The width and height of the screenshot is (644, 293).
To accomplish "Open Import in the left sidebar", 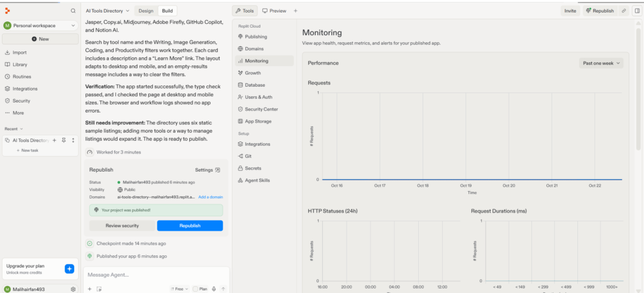I will (16, 53).
